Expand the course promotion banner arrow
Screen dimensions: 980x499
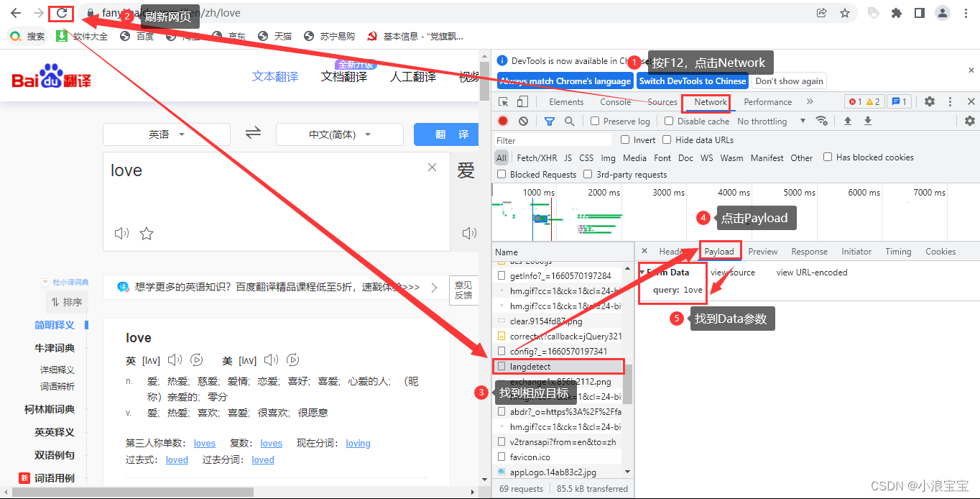(433, 288)
